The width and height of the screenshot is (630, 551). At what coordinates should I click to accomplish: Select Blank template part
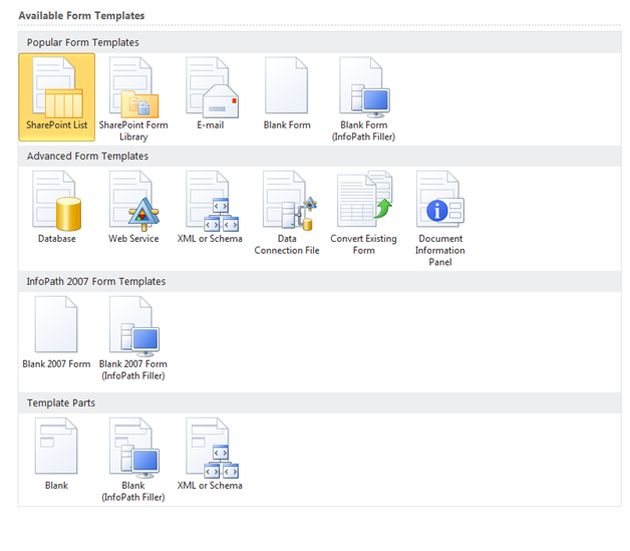[x=56, y=454]
